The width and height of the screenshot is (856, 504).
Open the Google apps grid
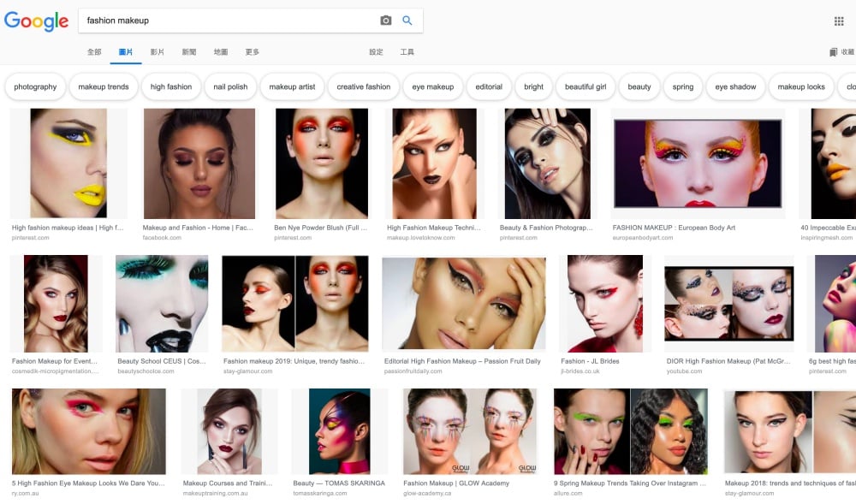pos(839,21)
